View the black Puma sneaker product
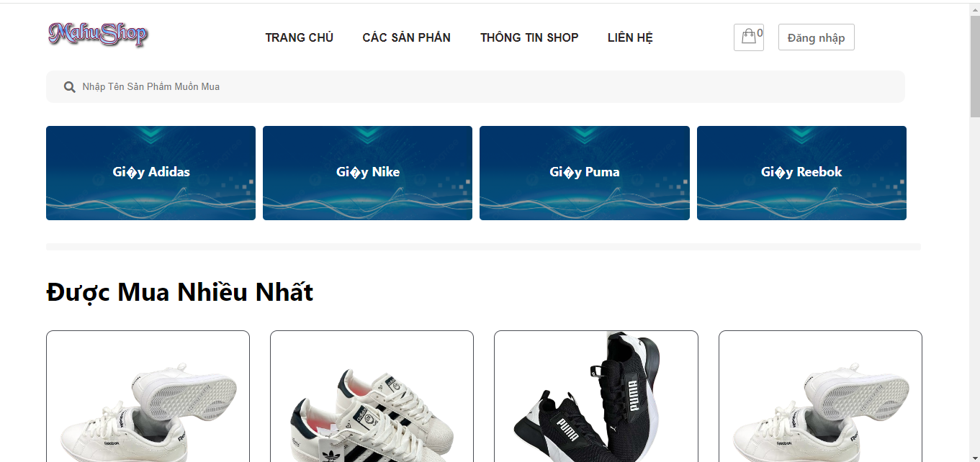980x462 pixels. point(596,397)
